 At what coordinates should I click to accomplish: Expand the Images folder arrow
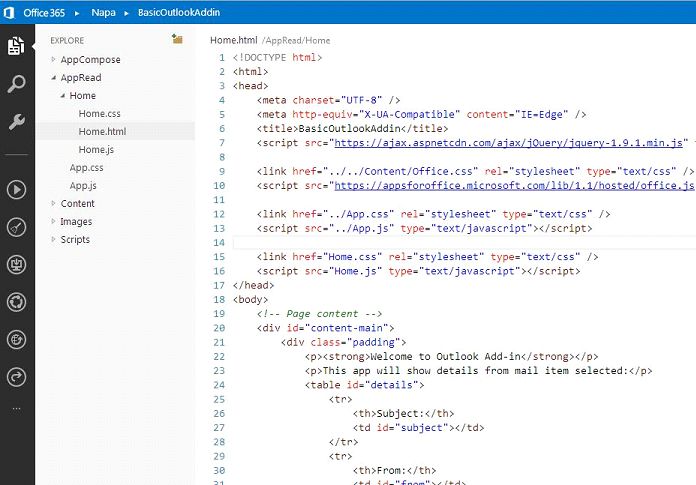tap(53, 221)
